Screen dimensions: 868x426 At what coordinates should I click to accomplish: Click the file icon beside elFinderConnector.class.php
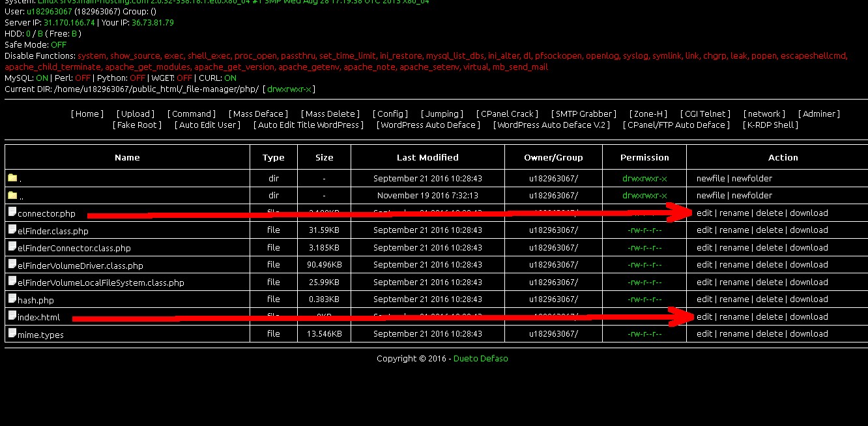[x=12, y=247]
